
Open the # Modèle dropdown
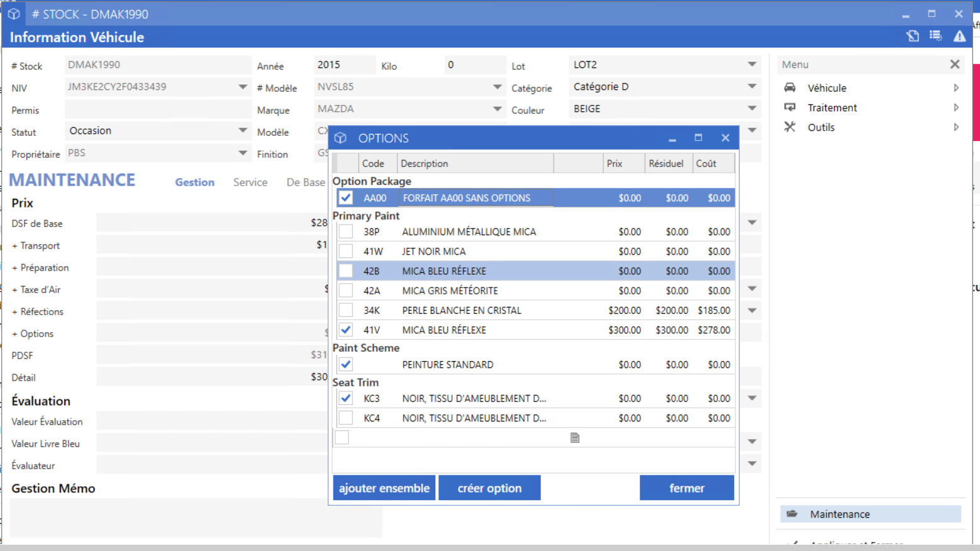tap(497, 87)
